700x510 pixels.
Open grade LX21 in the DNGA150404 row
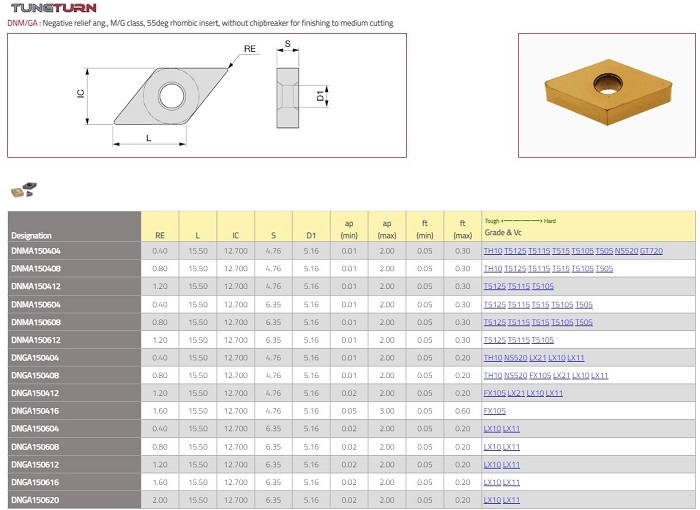(538, 358)
